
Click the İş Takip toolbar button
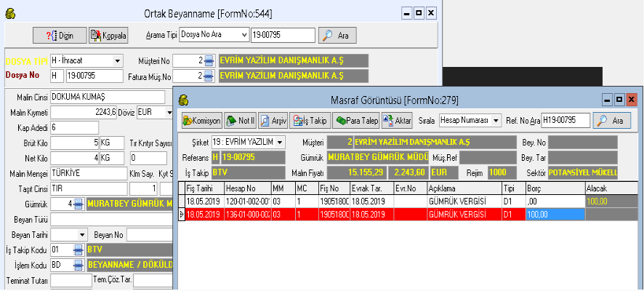(310, 121)
